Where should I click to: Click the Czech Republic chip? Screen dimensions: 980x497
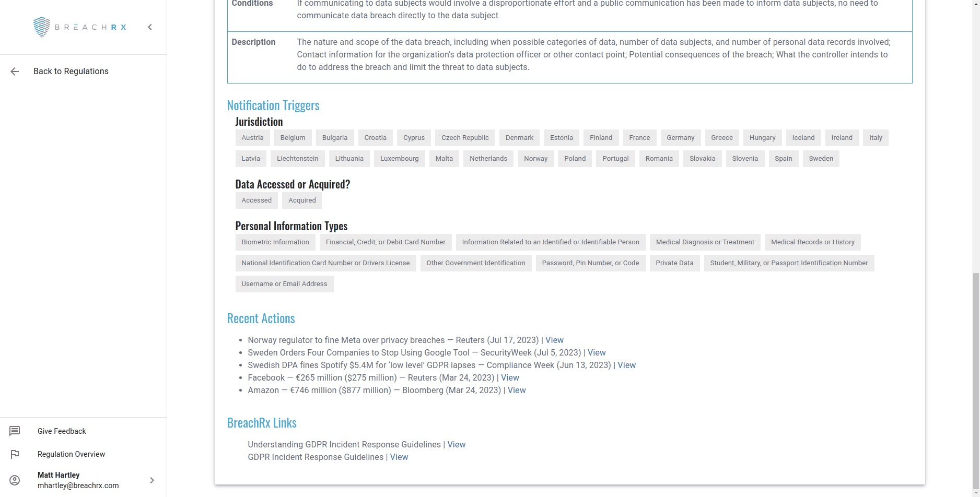465,138
